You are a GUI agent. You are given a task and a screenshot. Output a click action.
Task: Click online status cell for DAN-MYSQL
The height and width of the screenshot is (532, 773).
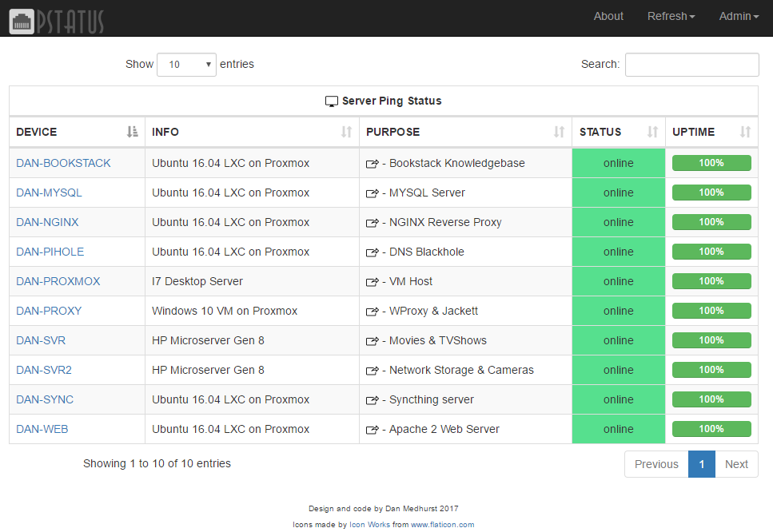[619, 193]
